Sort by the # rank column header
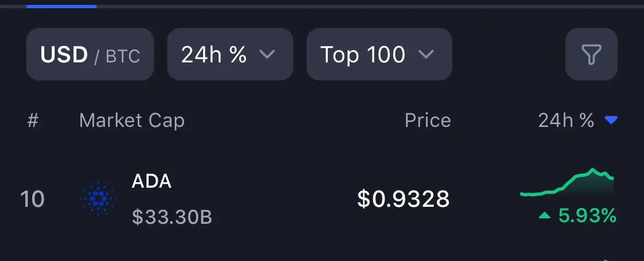 (33, 120)
